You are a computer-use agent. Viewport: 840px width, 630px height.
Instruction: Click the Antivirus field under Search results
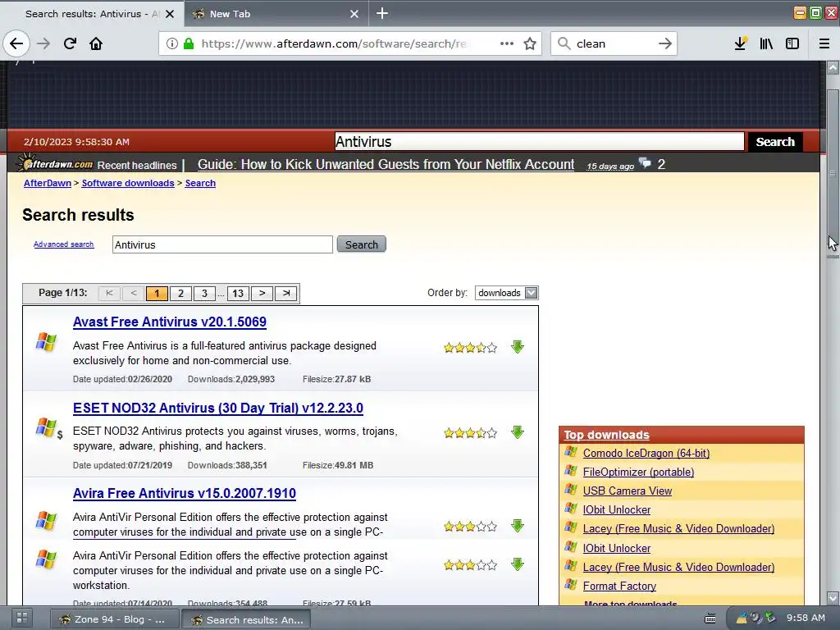pos(222,244)
